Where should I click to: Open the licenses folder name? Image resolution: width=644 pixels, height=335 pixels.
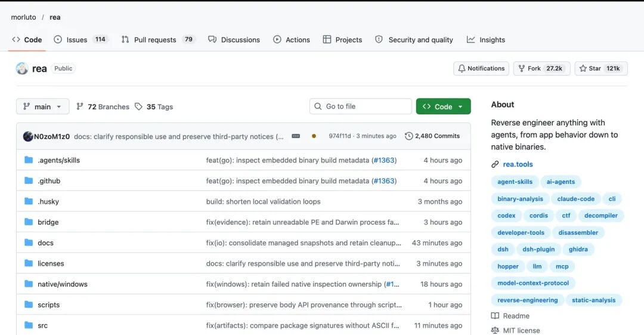51,263
